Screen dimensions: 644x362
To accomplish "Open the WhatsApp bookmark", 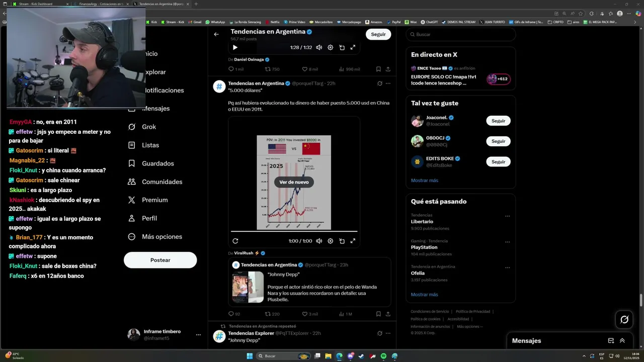I will click(215, 22).
